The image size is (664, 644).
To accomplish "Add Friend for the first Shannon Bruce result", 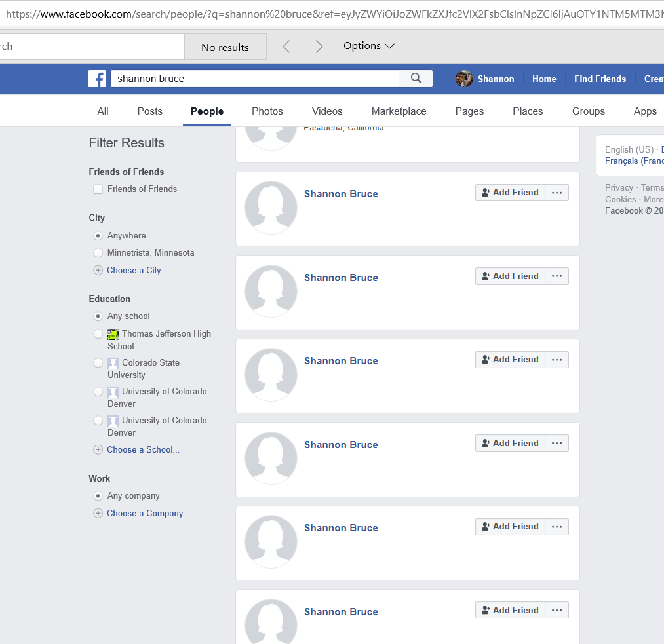I will 510,192.
